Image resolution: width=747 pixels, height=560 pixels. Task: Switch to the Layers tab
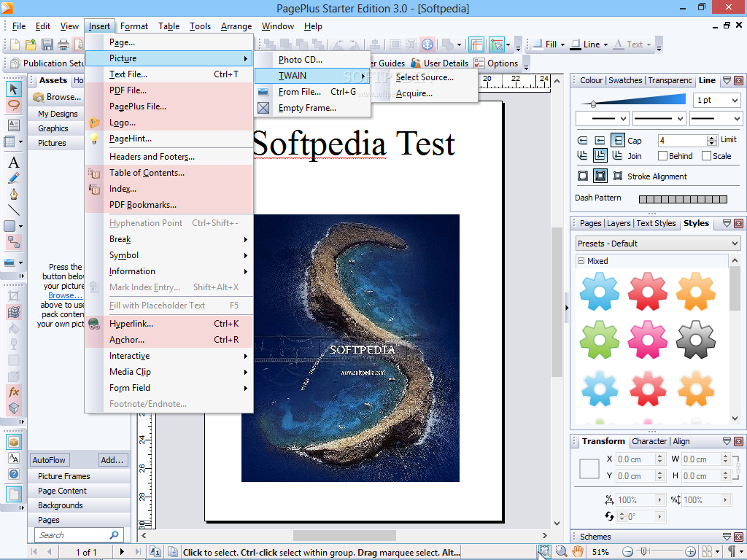click(619, 223)
